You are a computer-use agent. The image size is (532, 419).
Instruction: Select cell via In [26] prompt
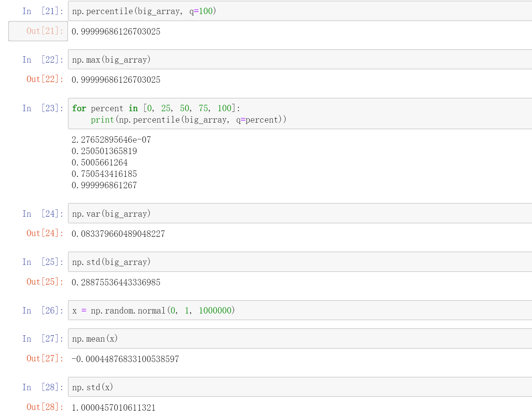[x=43, y=310]
